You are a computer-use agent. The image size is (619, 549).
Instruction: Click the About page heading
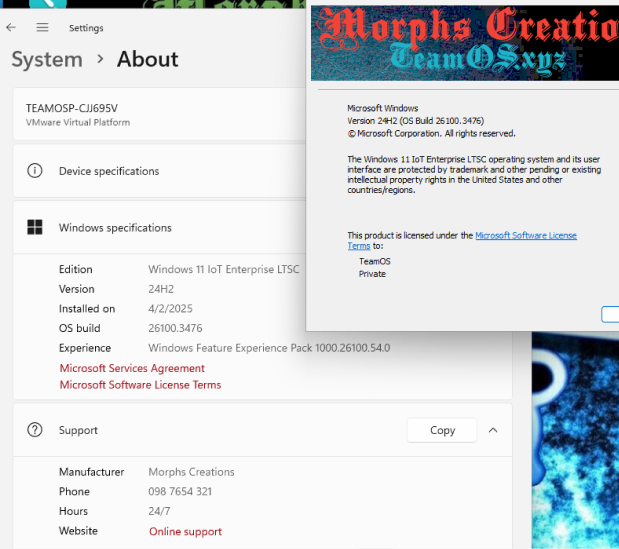[148, 60]
